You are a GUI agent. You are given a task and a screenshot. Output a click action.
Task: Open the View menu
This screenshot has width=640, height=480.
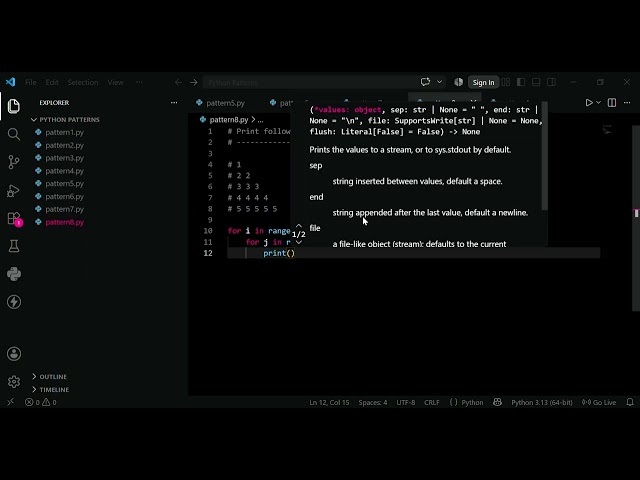(116, 82)
